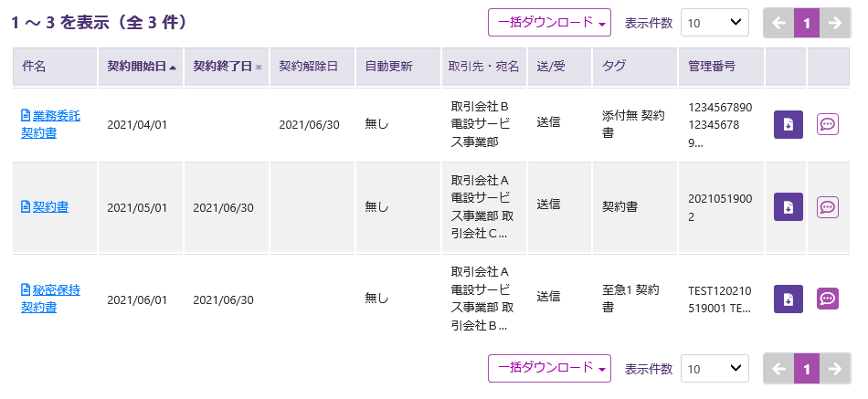Open bottom 一括ダウンロード dropdown
The image size is (868, 399).
coord(550,368)
